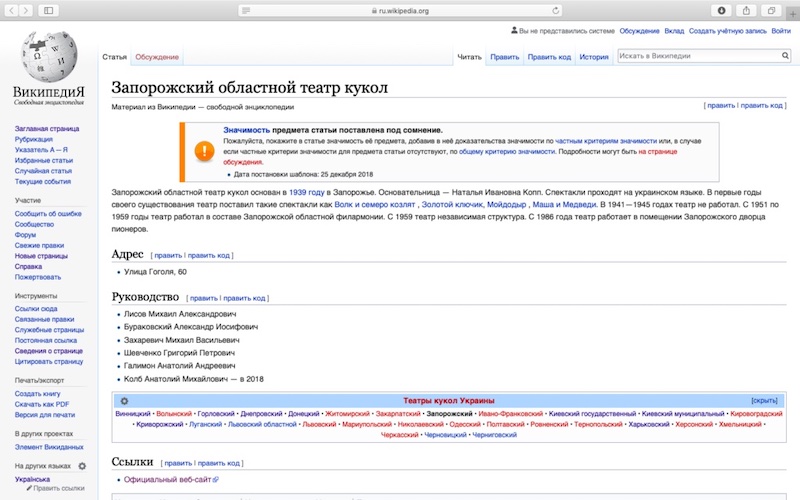800x500 pixels.
Task: Open Киевский государственный link in navbox
Action: pos(592,414)
